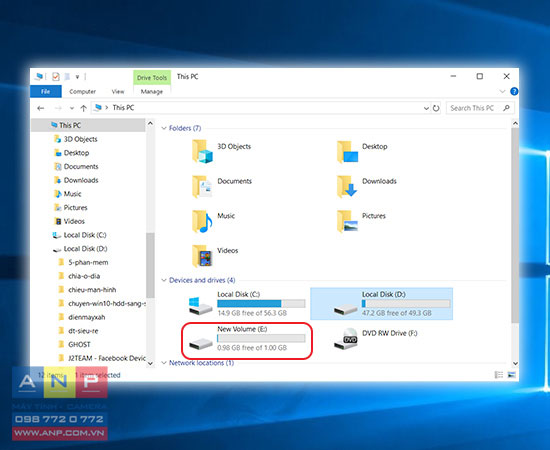Open the Manage tab under Drive Tools
The height and width of the screenshot is (450, 550).
tap(152, 92)
